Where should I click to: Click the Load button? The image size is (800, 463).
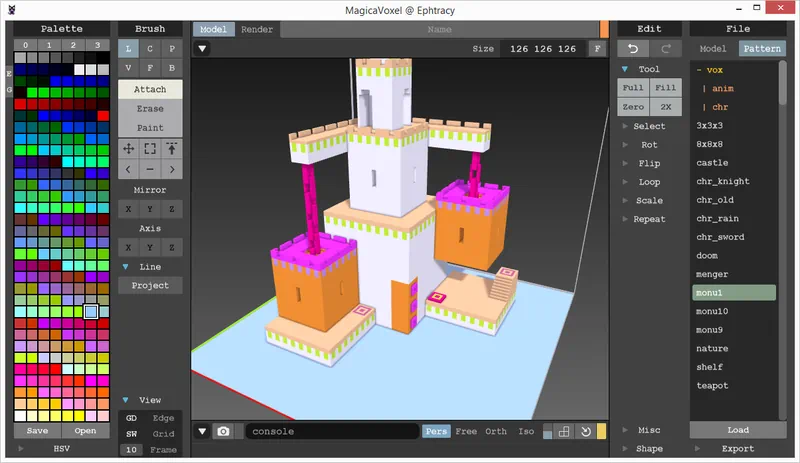coord(737,430)
